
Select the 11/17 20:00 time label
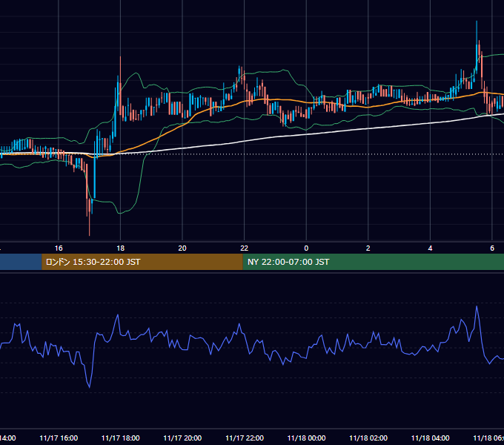(182, 438)
